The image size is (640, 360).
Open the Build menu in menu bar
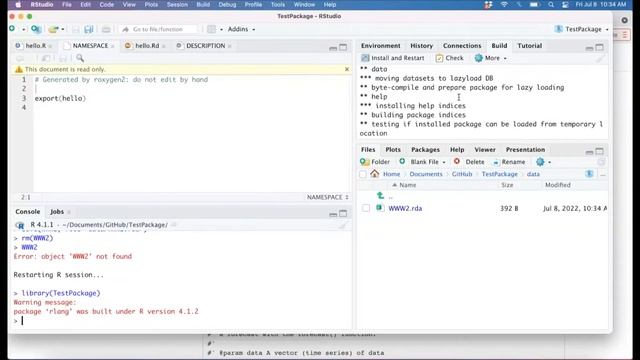tap(203, 5)
